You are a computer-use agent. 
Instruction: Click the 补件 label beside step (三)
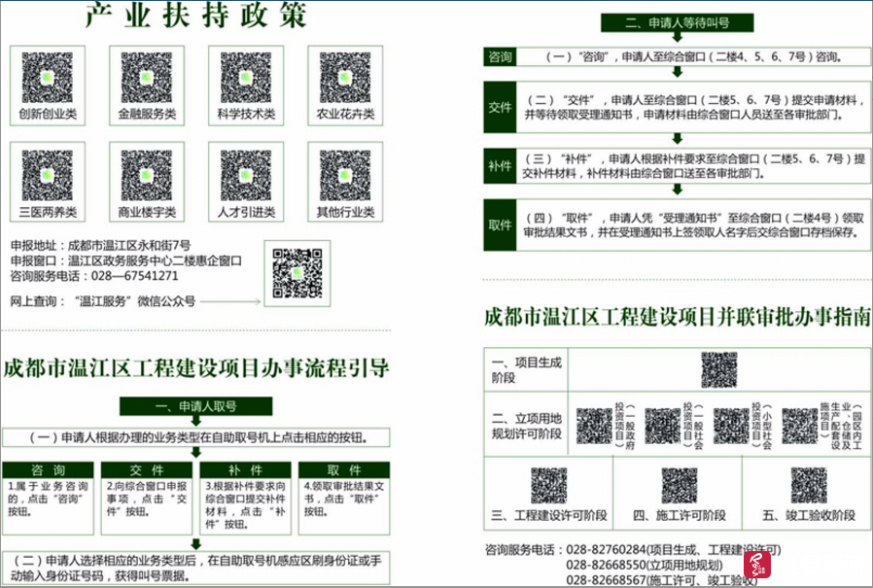click(x=500, y=166)
